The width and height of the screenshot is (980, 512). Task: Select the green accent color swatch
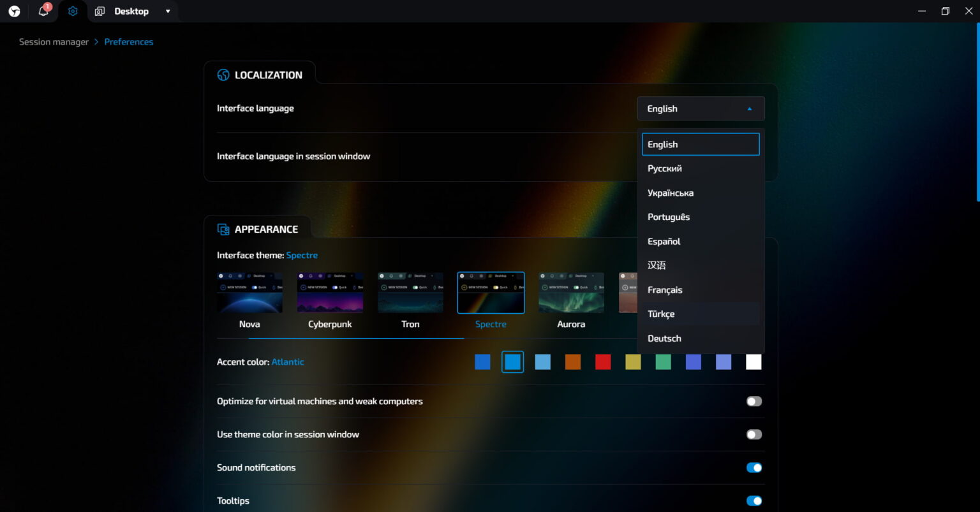(663, 362)
